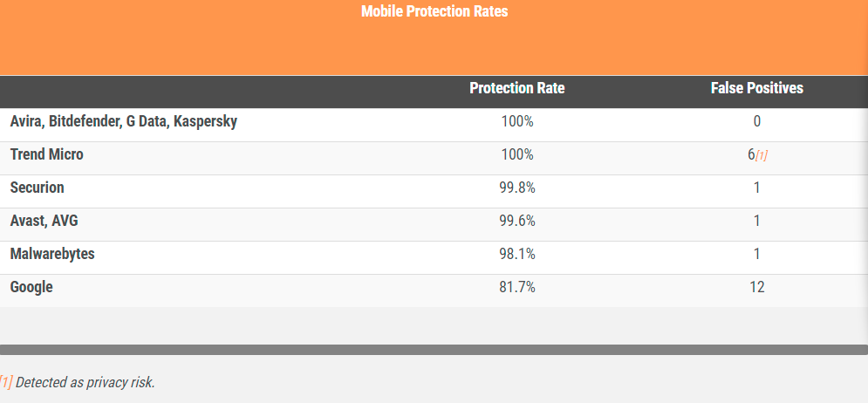Click the Trend Micro row label

[x=46, y=154]
